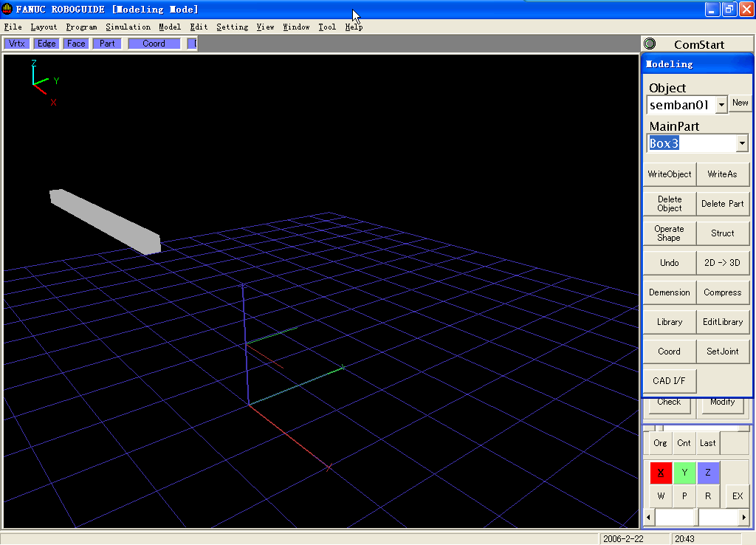Image resolution: width=756 pixels, height=545 pixels.
Task: Click the ComStart label
Action: tap(699, 44)
